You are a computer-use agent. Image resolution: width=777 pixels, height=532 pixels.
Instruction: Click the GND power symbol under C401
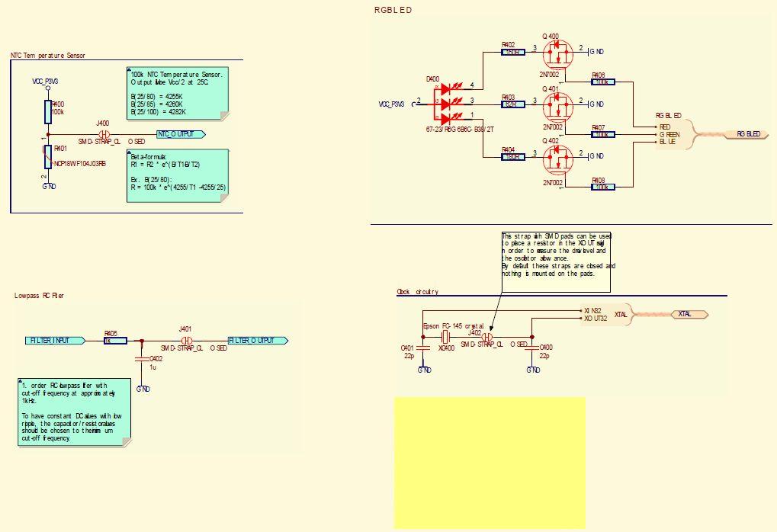pyautogui.click(x=422, y=369)
